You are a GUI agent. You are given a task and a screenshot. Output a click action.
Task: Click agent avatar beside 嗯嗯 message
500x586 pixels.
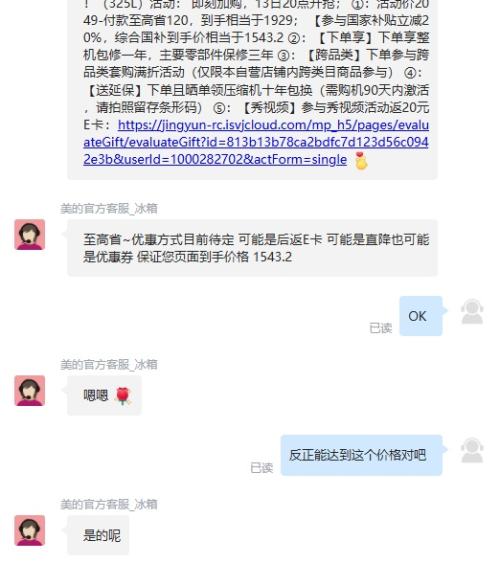30,391
